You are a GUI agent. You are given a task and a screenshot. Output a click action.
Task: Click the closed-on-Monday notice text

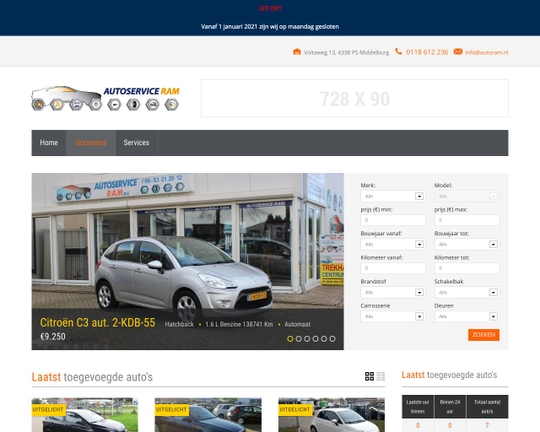coord(270,27)
